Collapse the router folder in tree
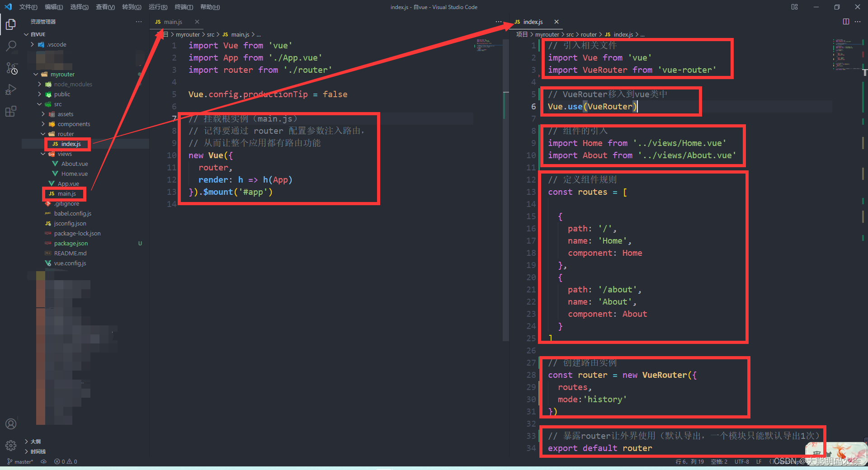This screenshot has width=868, height=470. (x=86, y=134)
